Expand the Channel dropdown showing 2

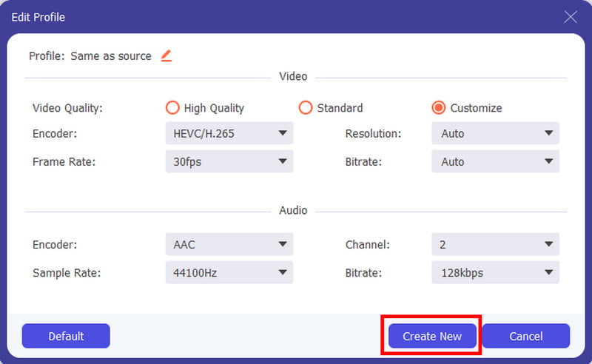tap(495, 244)
